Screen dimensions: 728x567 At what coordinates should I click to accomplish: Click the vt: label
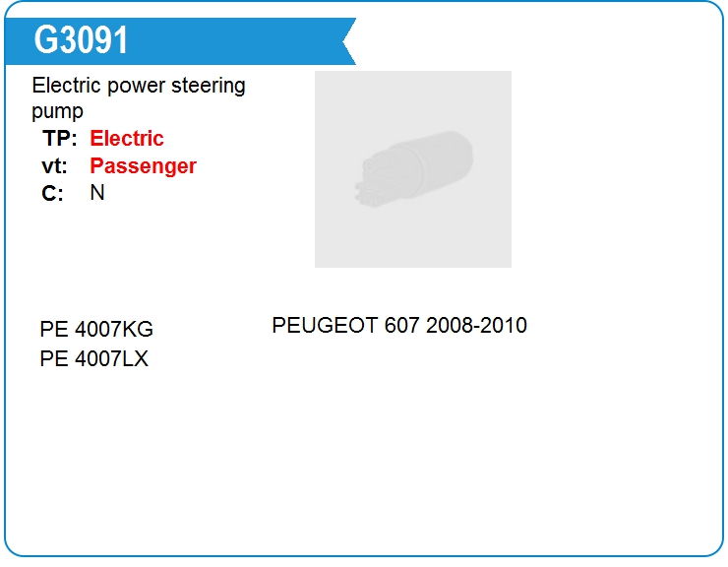coord(55,166)
